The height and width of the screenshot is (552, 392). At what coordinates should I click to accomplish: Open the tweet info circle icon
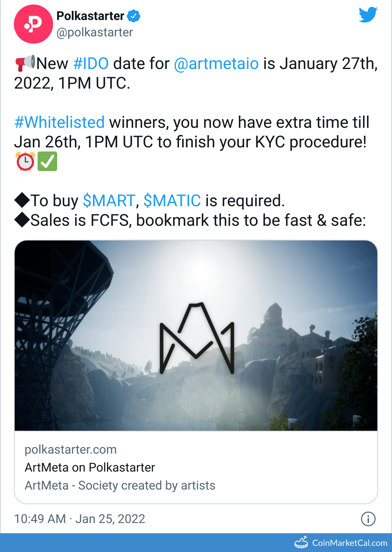368,519
